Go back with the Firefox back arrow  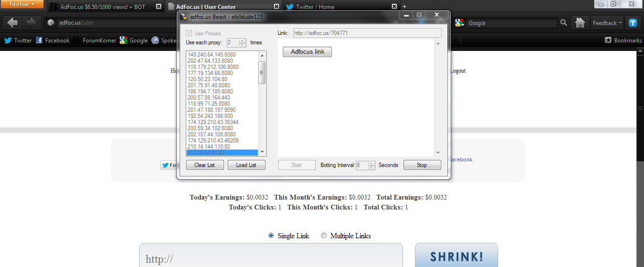pos(13,23)
